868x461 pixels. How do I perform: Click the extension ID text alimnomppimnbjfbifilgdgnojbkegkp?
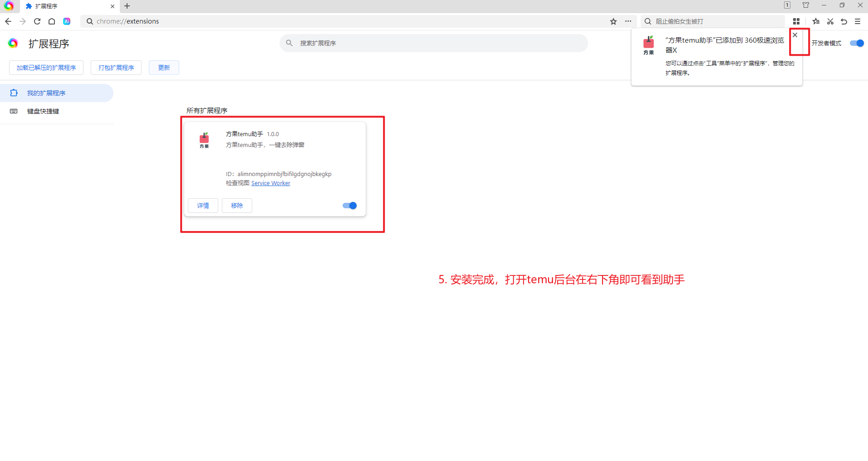tap(284, 174)
